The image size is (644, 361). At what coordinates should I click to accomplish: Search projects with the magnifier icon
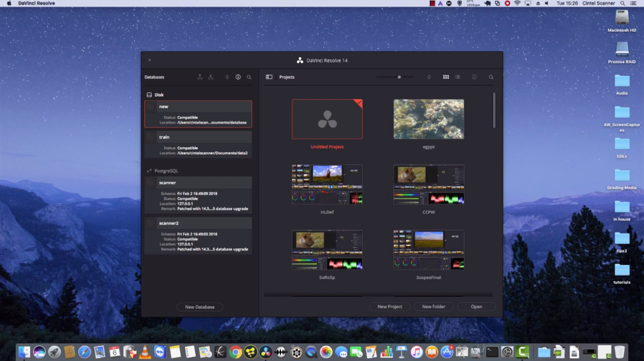[x=491, y=77]
